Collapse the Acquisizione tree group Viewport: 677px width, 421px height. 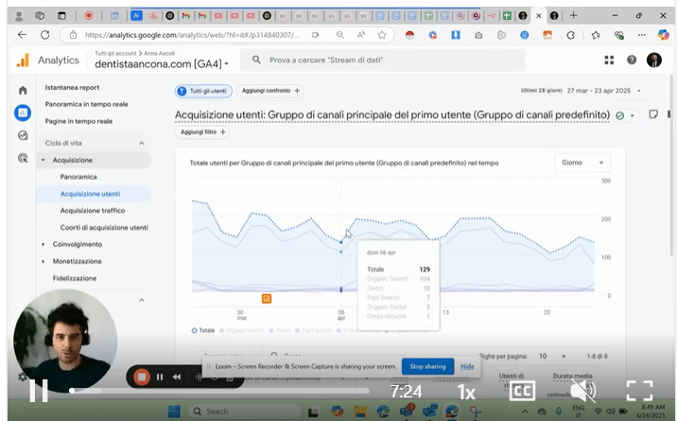tap(43, 160)
